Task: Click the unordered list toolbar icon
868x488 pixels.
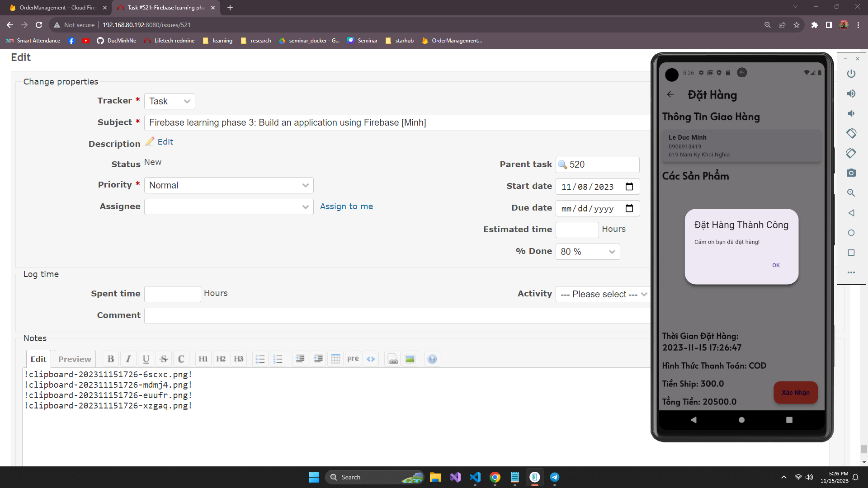Action: (x=260, y=359)
